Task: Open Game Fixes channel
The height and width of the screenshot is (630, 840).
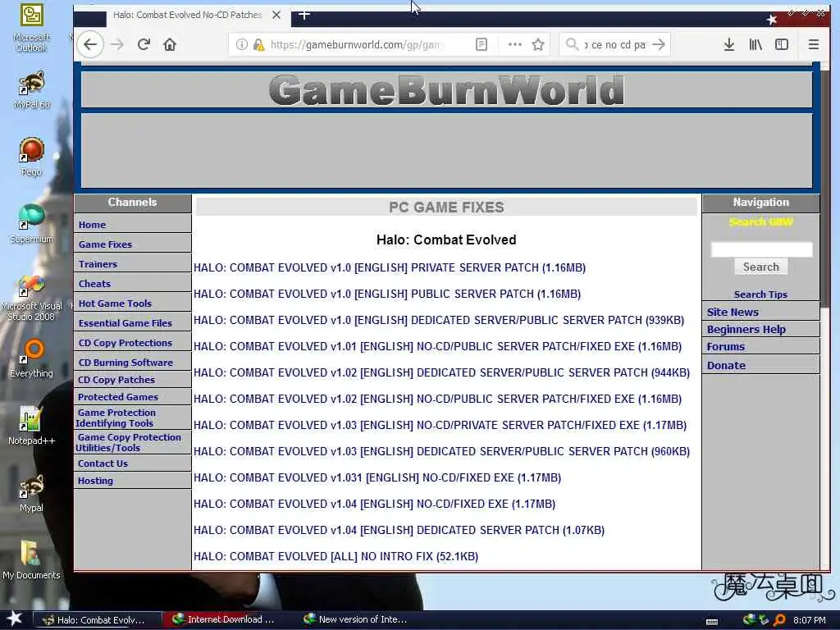Action: pos(105,244)
